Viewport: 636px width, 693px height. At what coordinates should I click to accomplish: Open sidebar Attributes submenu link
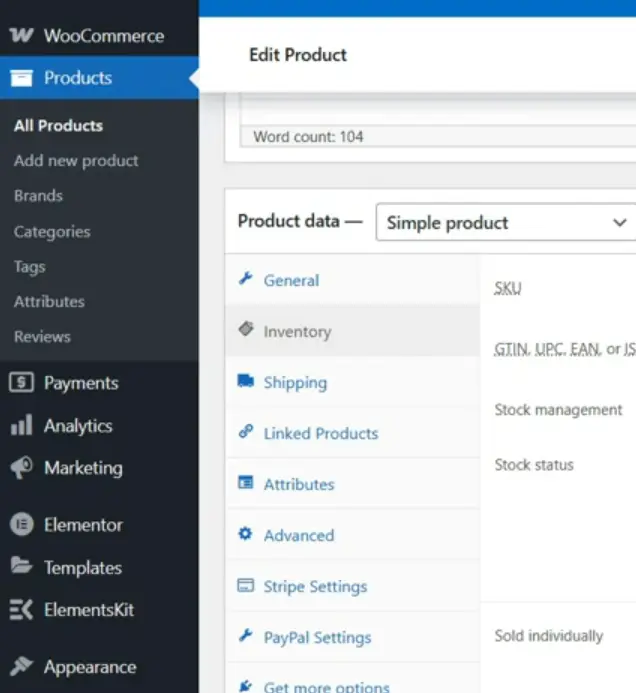click(x=49, y=302)
